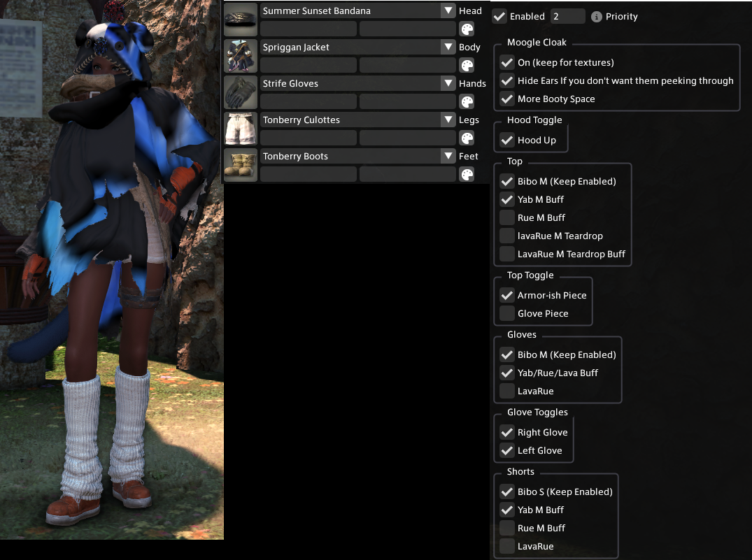Click the 'Top Toggle' group label
The width and height of the screenshot is (752, 560).
pos(530,275)
